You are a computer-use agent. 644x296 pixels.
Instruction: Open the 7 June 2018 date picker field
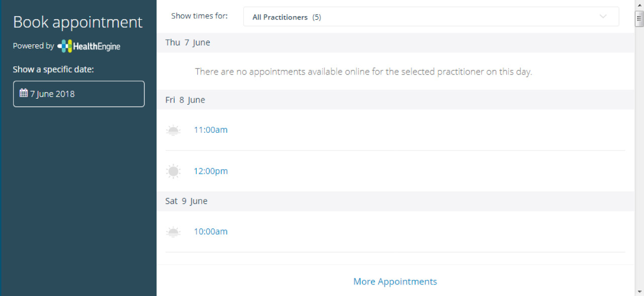pos(78,94)
